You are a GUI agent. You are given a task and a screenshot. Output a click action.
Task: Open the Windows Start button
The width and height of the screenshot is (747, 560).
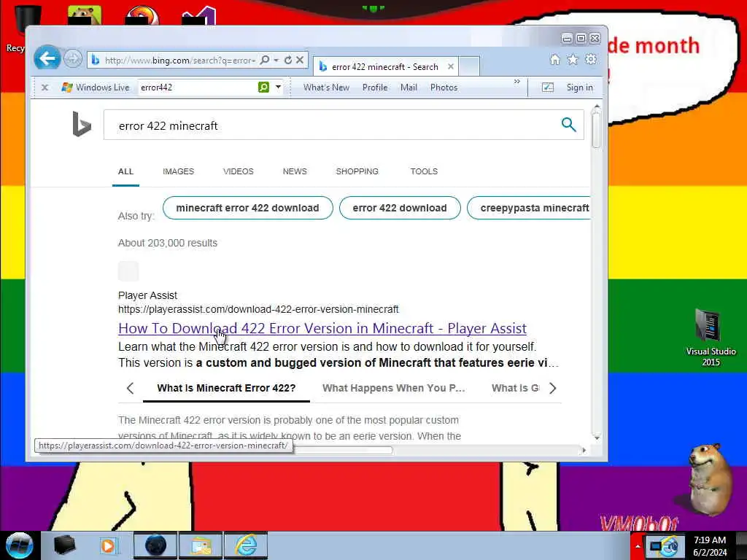(x=19, y=545)
